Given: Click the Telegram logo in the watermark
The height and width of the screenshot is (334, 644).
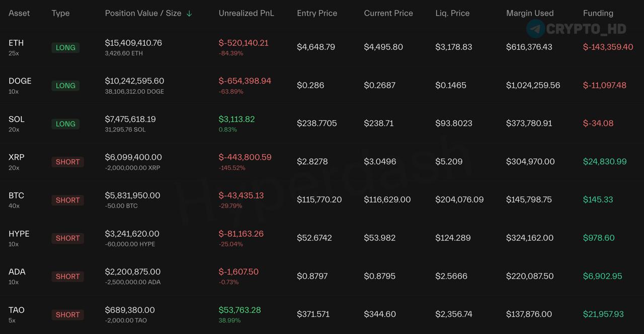Looking at the screenshot, I should (535, 29).
